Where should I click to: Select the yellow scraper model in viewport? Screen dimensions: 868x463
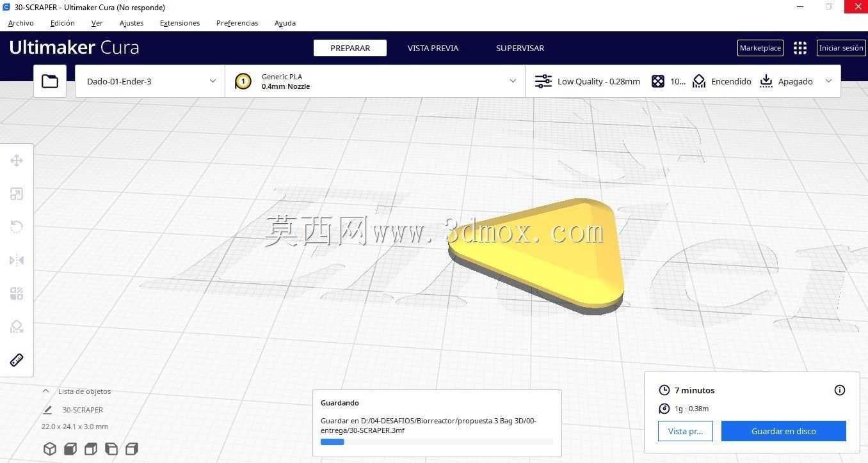pyautogui.click(x=544, y=256)
